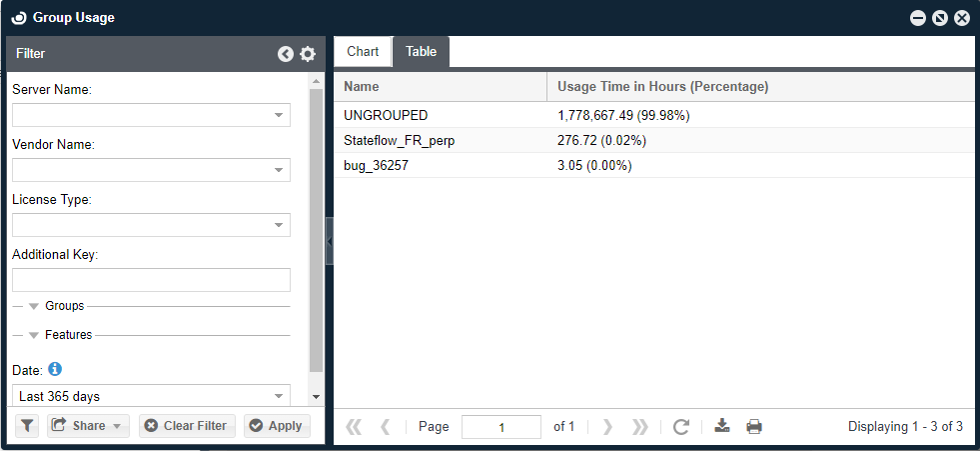Viewport: 980px width, 451px height.
Task: Click the funnel filter icon button
Action: click(27, 426)
